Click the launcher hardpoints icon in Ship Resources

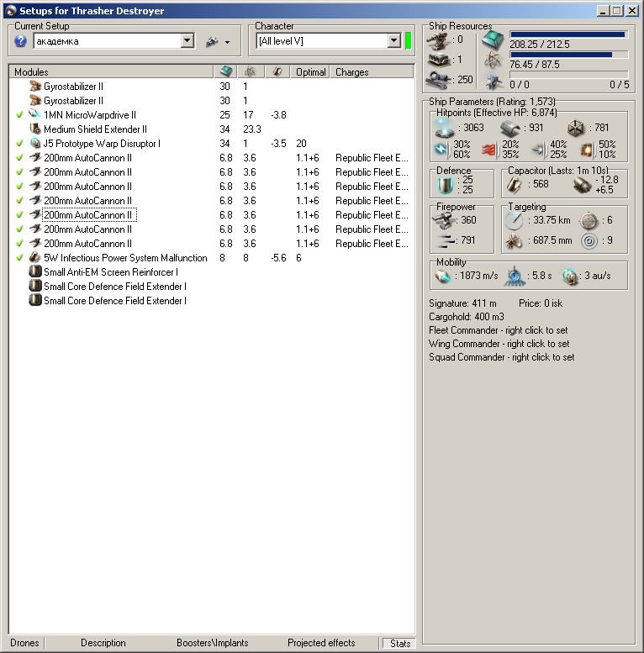tap(438, 60)
